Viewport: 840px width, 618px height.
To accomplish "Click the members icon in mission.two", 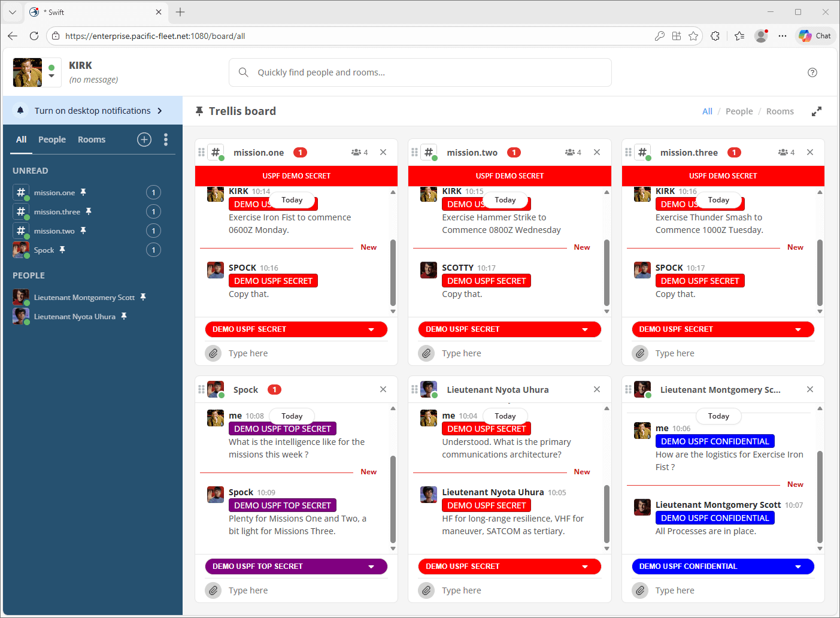I will (572, 153).
